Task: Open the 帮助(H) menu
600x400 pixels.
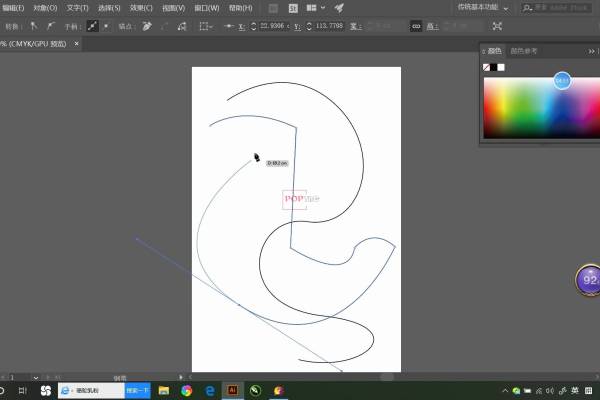Action: 240,8
